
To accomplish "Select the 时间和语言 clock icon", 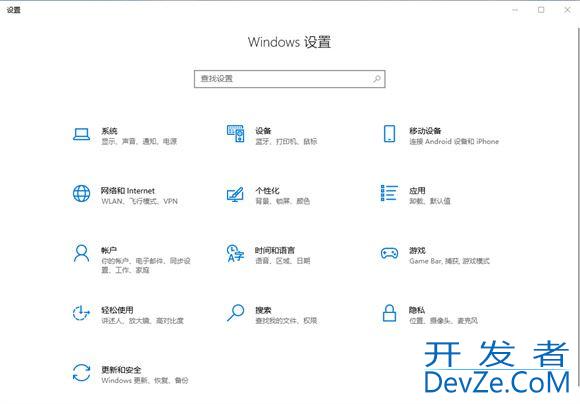I will (235, 253).
